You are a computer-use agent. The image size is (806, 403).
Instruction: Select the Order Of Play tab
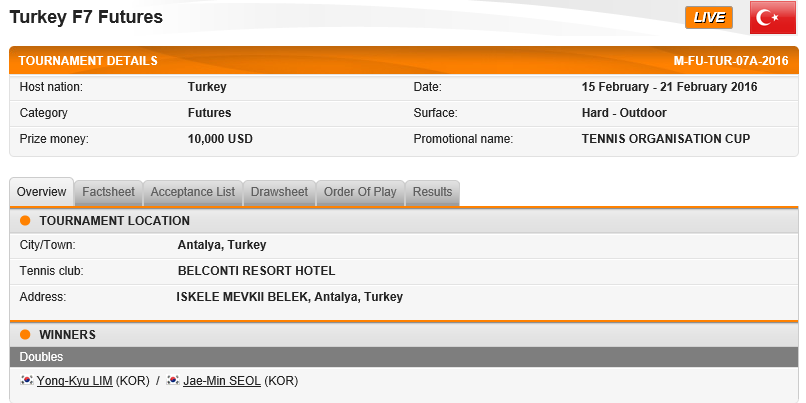point(360,192)
